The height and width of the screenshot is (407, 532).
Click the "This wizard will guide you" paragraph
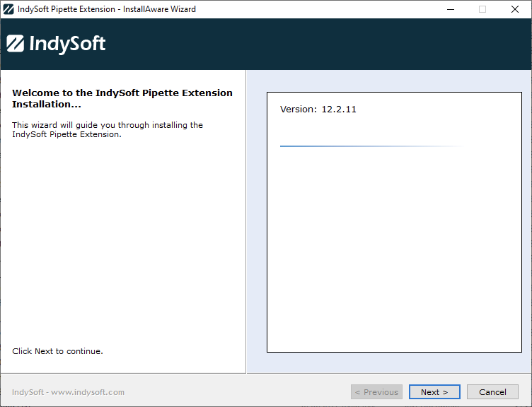108,130
